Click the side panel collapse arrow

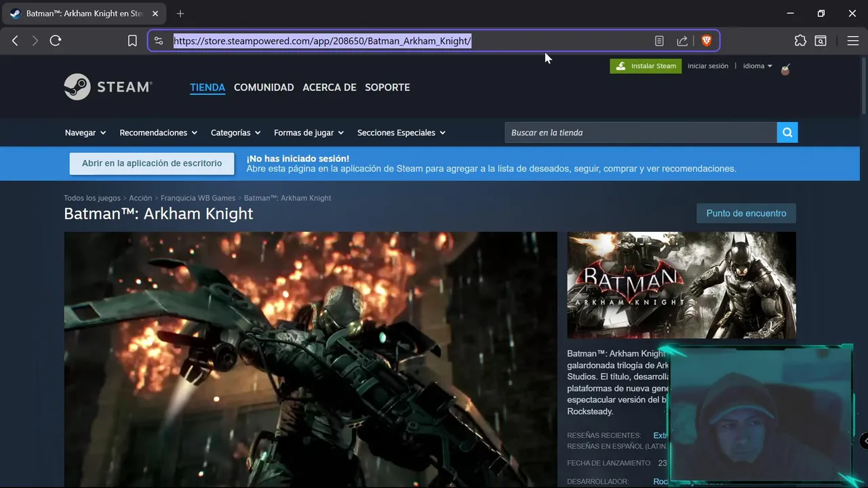[x=864, y=441]
